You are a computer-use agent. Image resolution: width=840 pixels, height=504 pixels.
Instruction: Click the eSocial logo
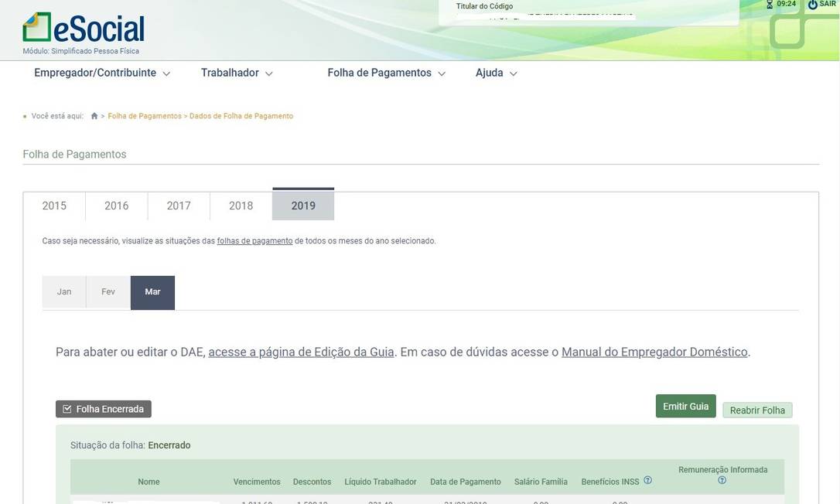pyautogui.click(x=84, y=29)
